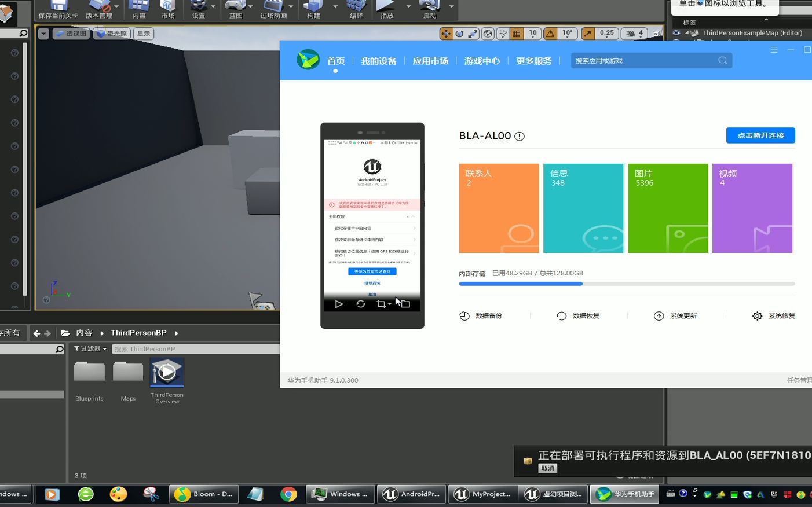The width and height of the screenshot is (812, 507).
Task: Cancel the deployment to BLA_AL00
Action: point(547,468)
